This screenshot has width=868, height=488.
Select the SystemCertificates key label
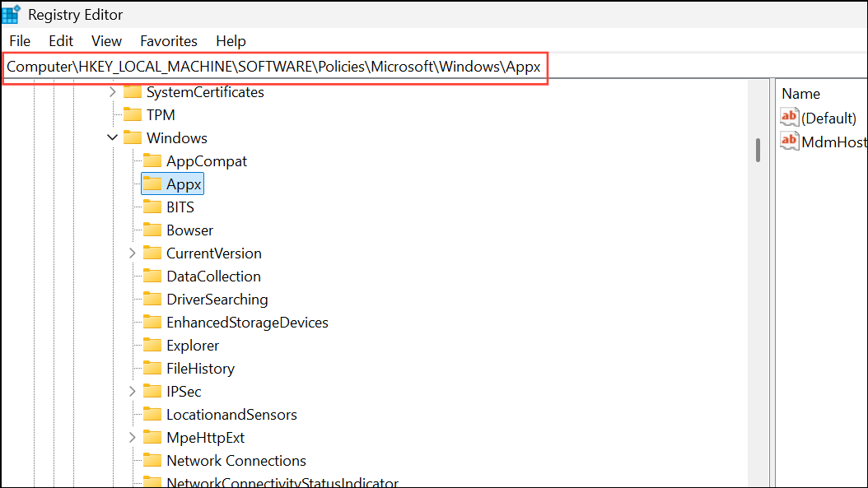[205, 92]
